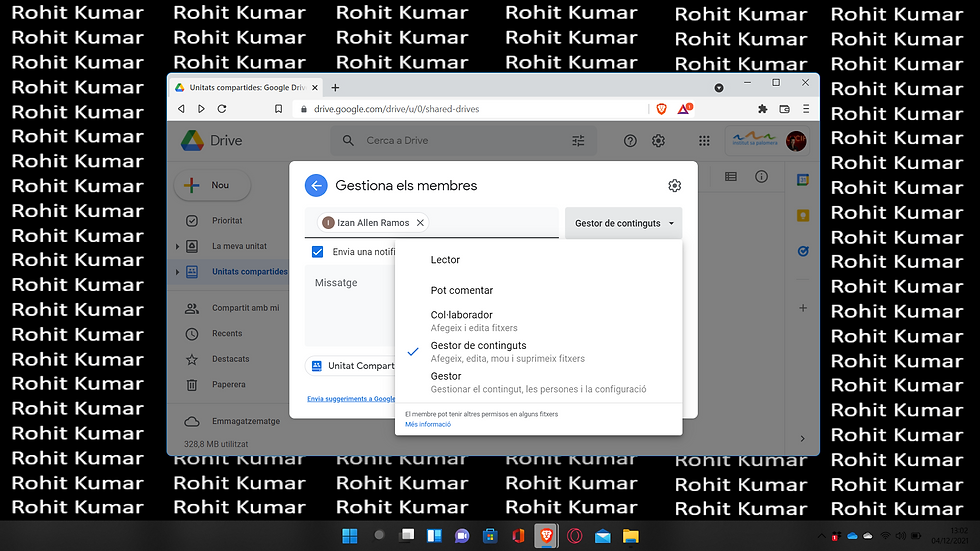Viewport: 980px width, 551px height.
Task: Toggle the Envia una notificació checkbox
Action: (318, 252)
